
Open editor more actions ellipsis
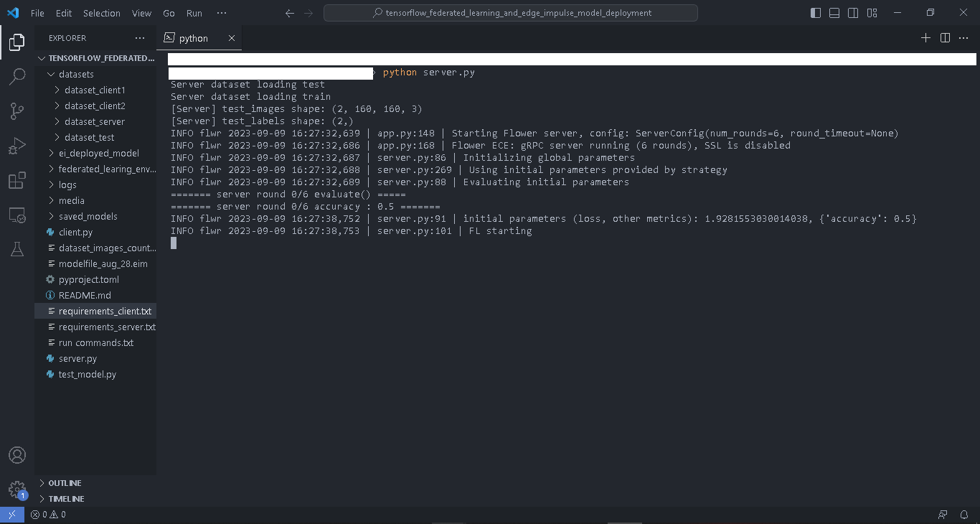coord(963,38)
